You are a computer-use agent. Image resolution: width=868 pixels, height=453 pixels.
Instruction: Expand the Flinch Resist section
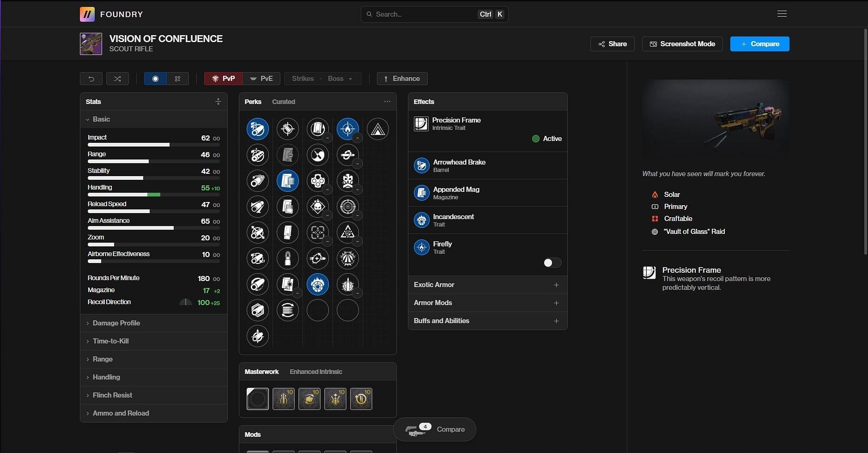[x=154, y=395]
